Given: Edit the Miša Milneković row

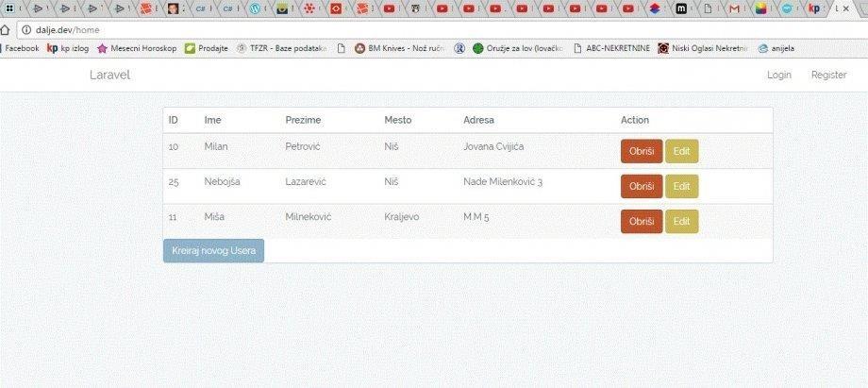Looking at the screenshot, I should click(x=681, y=221).
